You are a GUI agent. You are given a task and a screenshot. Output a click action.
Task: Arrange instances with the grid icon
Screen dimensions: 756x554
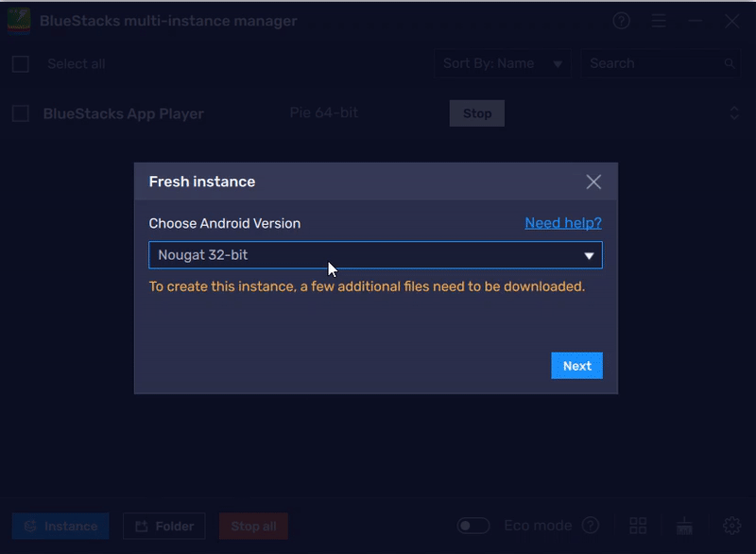pos(638,526)
